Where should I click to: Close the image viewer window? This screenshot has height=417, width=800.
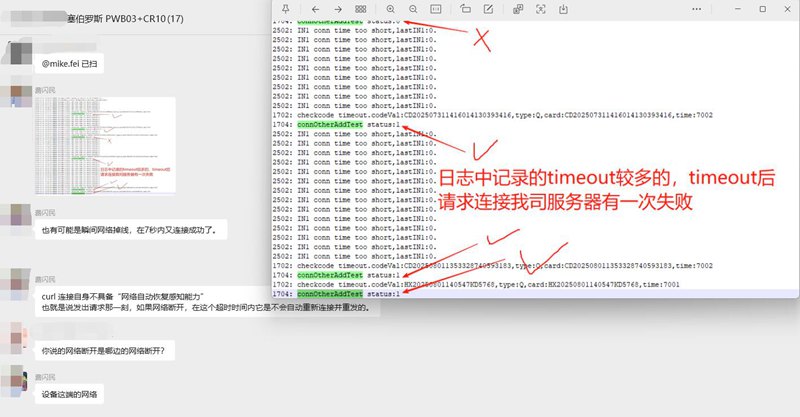pyautogui.click(x=787, y=9)
